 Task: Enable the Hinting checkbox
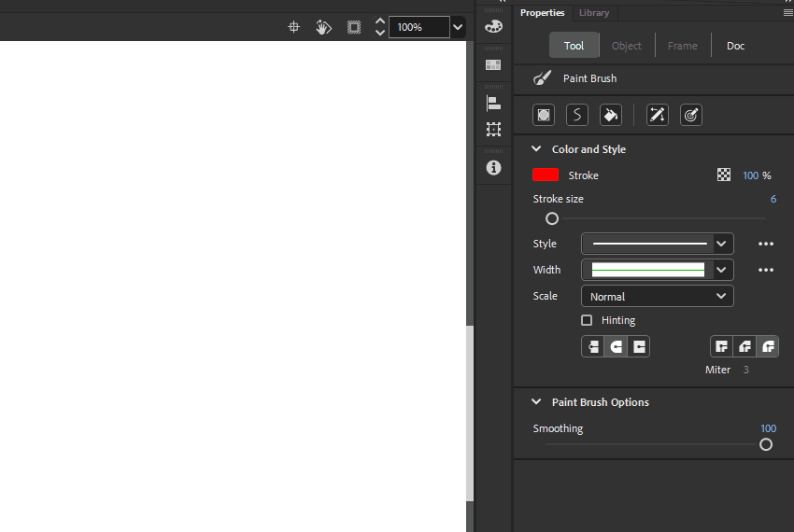587,320
